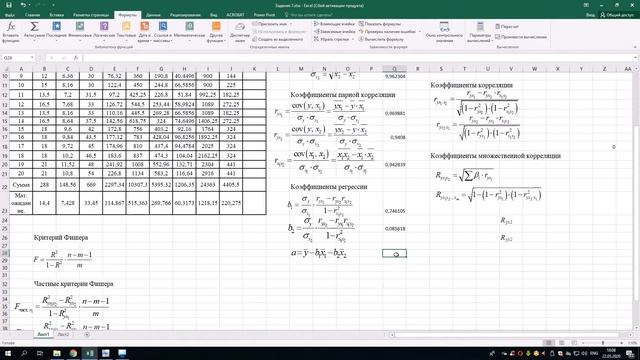640x360 pixels.
Task: Click zoom in plus in status bar
Action: pyautogui.click(x=623, y=343)
